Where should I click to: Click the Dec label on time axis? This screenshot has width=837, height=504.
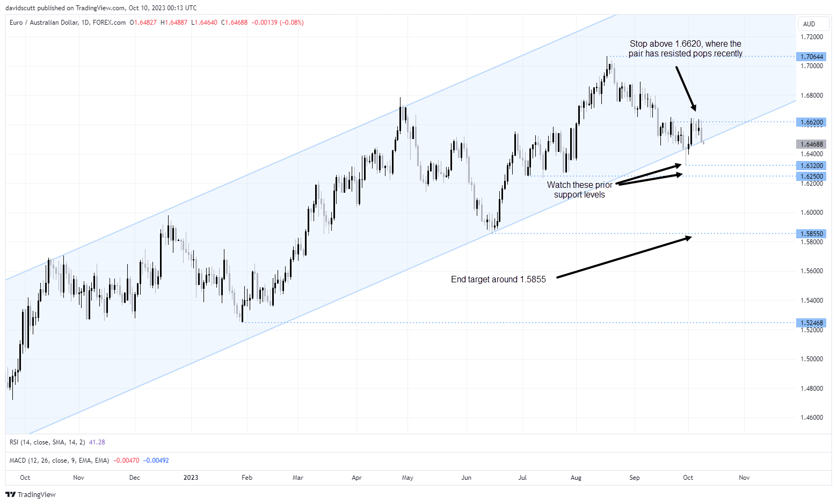[x=135, y=478]
